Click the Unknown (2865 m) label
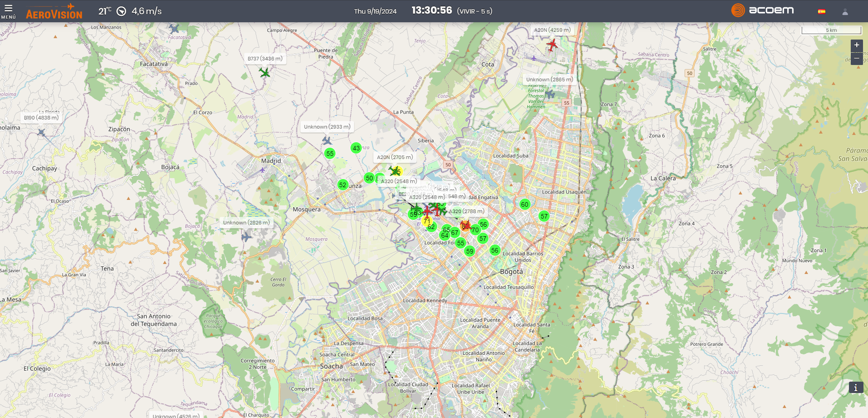This screenshot has width=868, height=418. tap(549, 80)
